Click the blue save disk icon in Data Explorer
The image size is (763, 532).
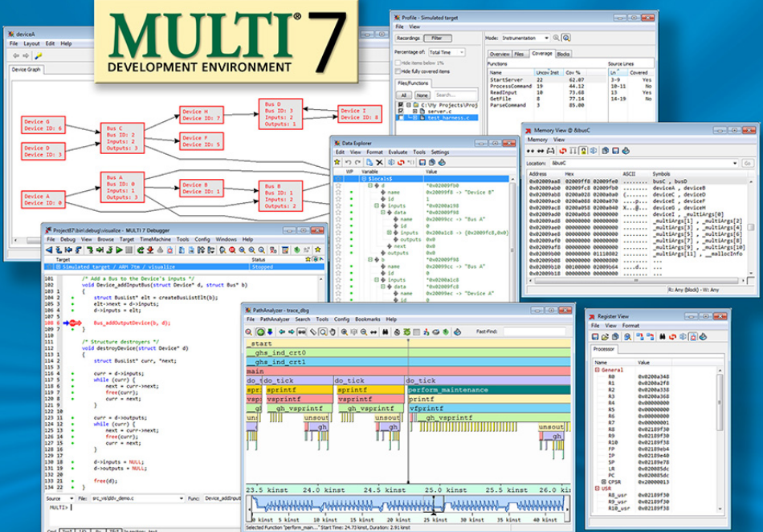[422, 162]
